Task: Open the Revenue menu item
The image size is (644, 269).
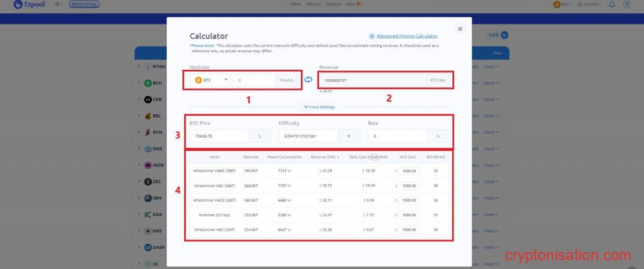Action: click(333, 4)
